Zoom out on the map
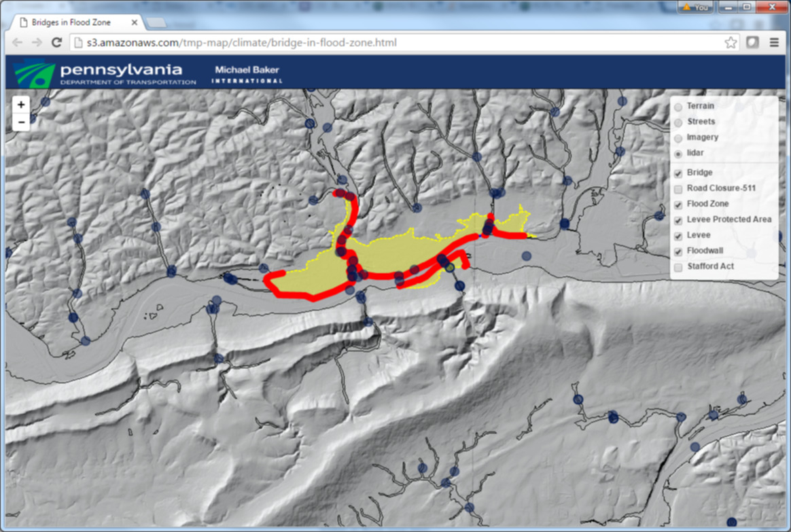Screen dimensions: 791x532 tap(20, 122)
